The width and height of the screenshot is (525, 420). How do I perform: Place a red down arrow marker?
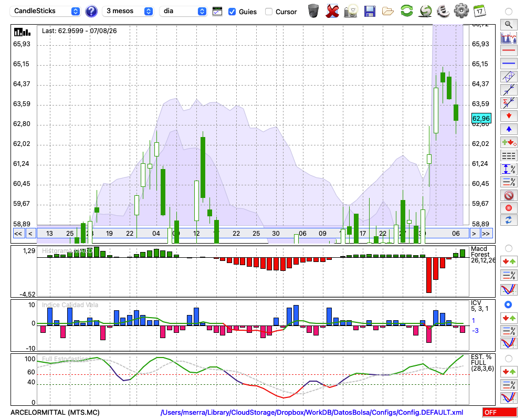point(509,116)
